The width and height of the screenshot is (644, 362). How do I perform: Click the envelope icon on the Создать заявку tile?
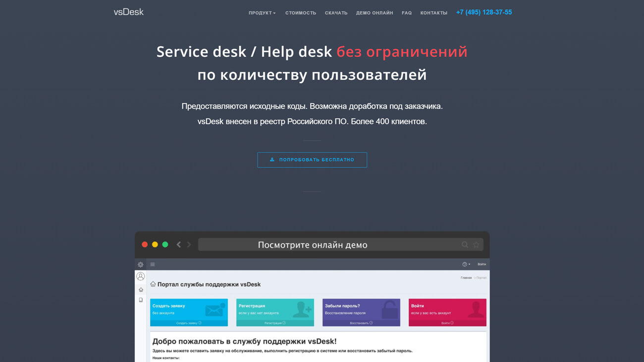pos(215,310)
